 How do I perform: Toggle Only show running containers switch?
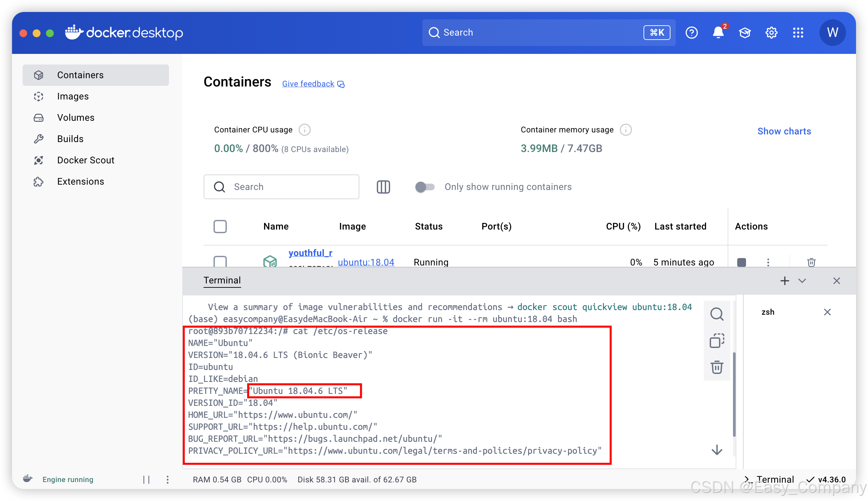click(x=425, y=187)
